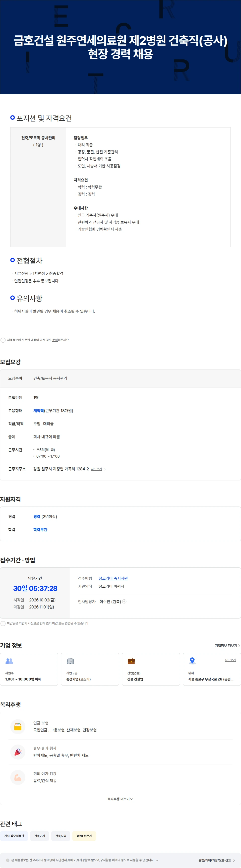Click 음료/간식 제공 benefit text
The width and height of the screenshot is (241, 868).
(x=45, y=781)
